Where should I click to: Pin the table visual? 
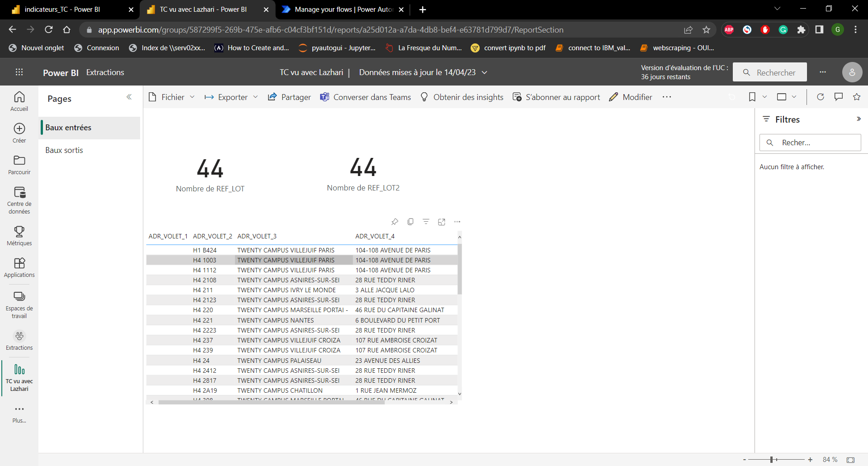(395, 222)
